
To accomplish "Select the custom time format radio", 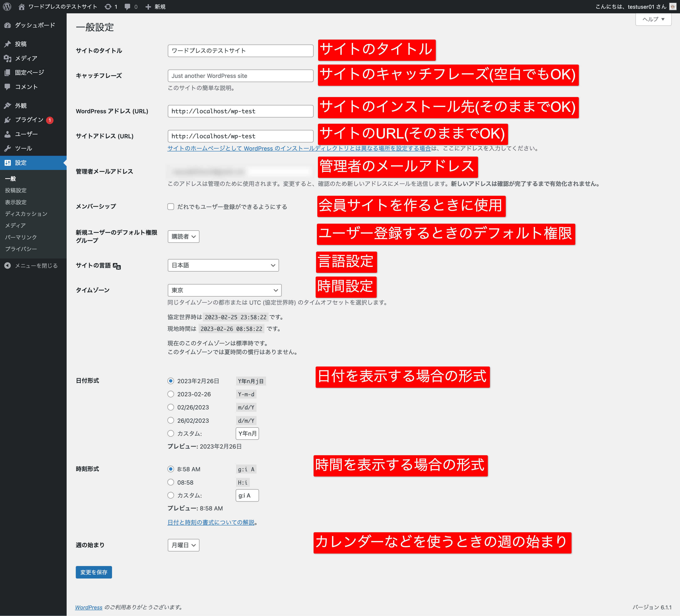I will point(171,495).
